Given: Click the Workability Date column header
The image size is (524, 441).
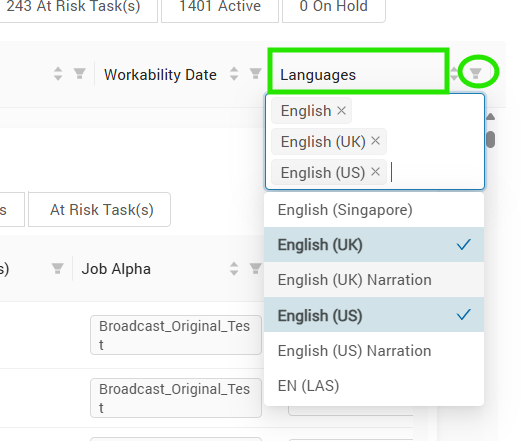Looking at the screenshot, I should [x=160, y=75].
